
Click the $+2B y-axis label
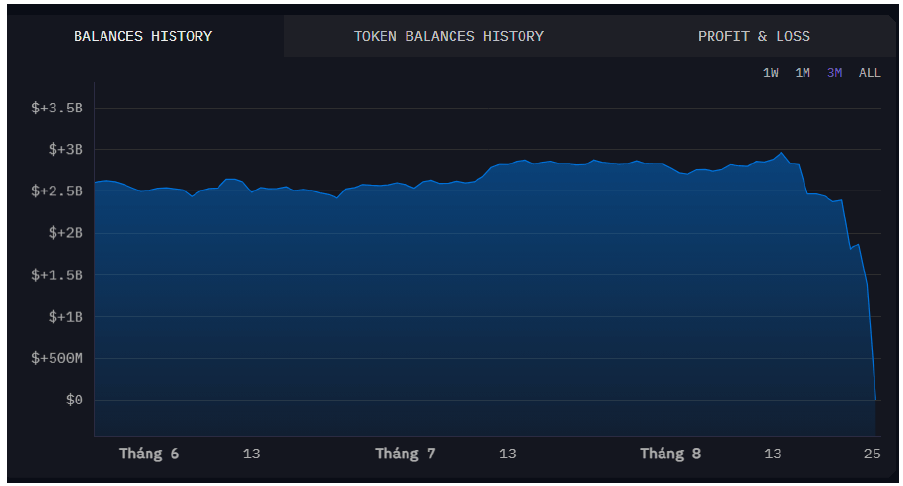click(x=66, y=233)
